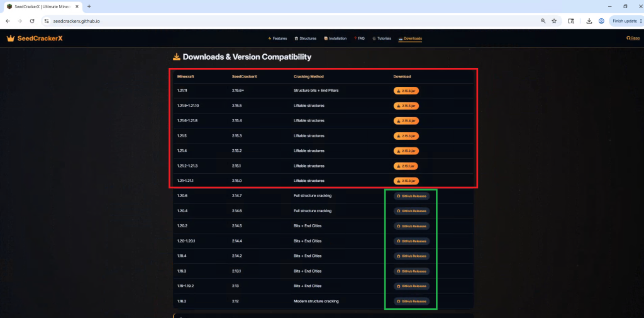Screen dimensions: 644x318
Task: Click the 2.13.1 version cell
Action: point(236,271)
